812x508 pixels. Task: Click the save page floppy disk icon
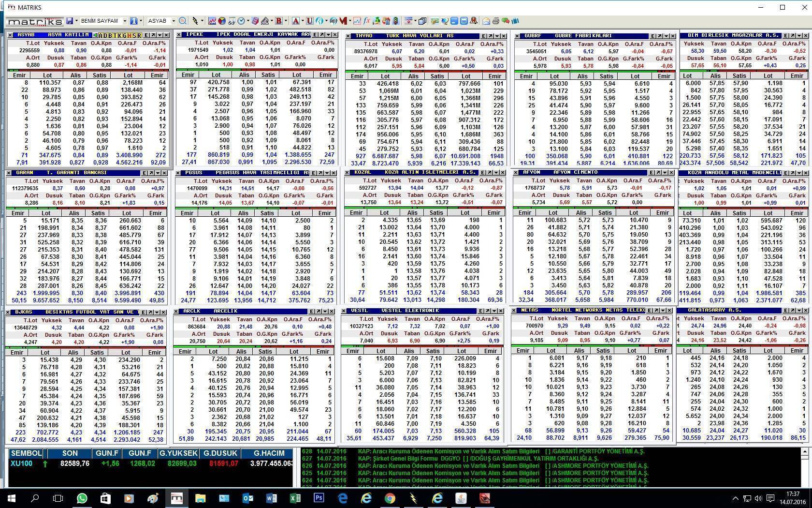[70, 21]
